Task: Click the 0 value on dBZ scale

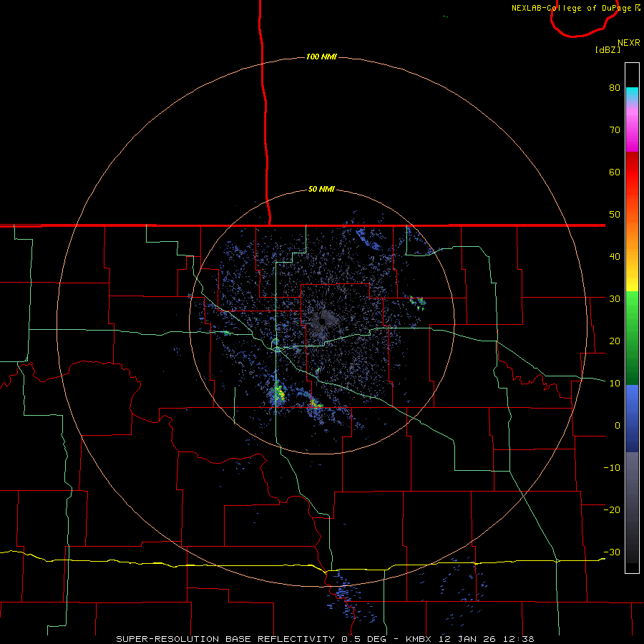Action: (x=618, y=426)
